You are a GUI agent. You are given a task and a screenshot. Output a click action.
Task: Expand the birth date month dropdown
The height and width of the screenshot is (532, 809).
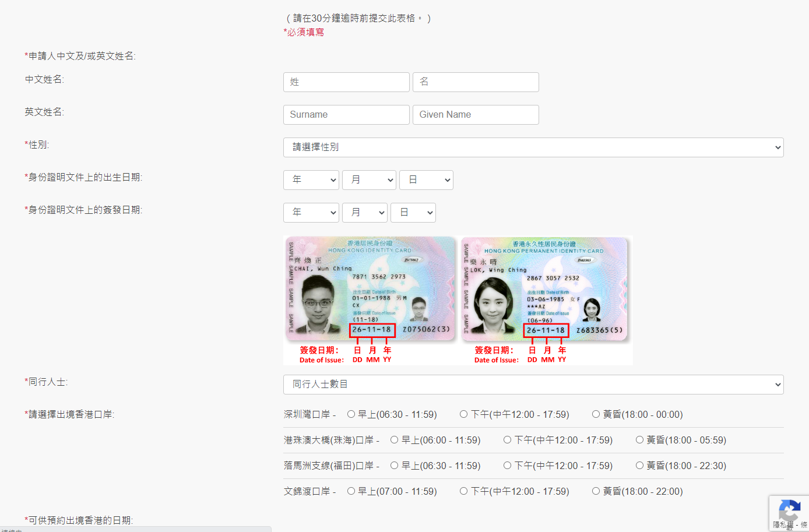point(368,180)
